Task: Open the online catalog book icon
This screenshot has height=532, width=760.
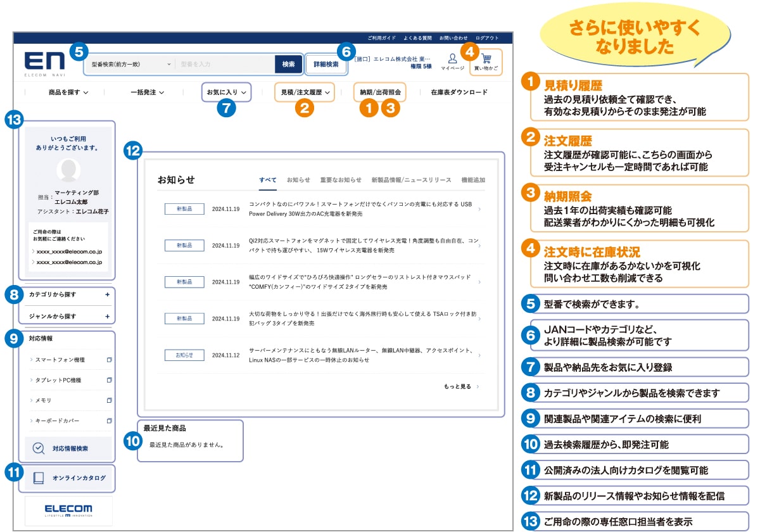Action: coord(39,478)
